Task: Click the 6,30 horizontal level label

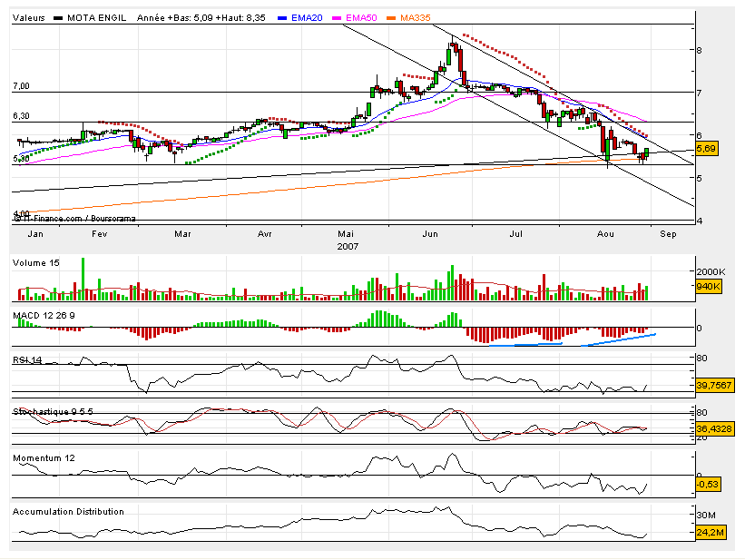Action: coord(21,116)
